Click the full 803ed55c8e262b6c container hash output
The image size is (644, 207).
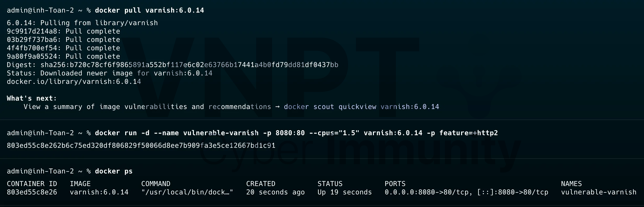point(141,145)
